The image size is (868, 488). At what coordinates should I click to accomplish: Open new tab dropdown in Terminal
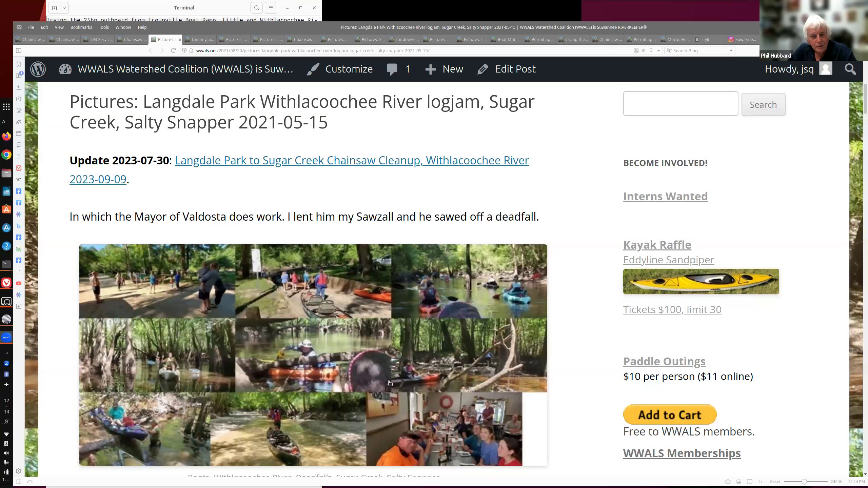point(64,8)
